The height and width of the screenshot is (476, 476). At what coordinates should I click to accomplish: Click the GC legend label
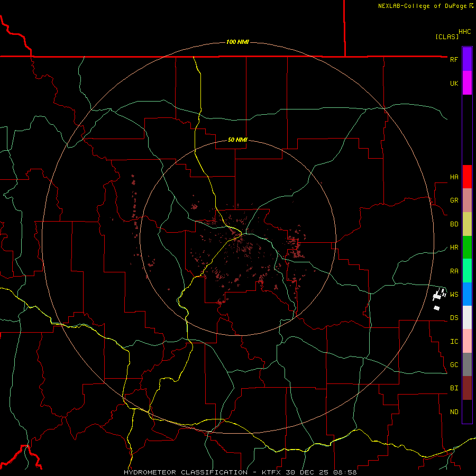point(454,365)
